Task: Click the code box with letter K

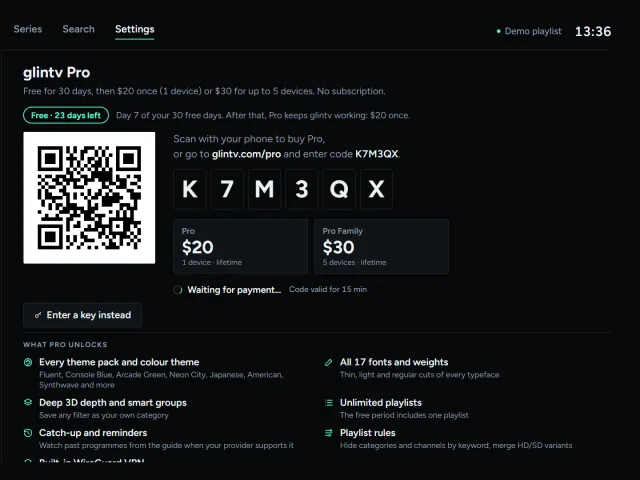Action: (190, 189)
